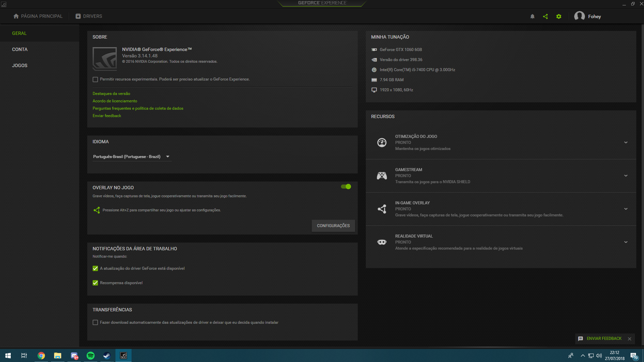Viewport: 644px width, 362px height.
Task: Check automatic driver download option
Action: (x=95, y=322)
